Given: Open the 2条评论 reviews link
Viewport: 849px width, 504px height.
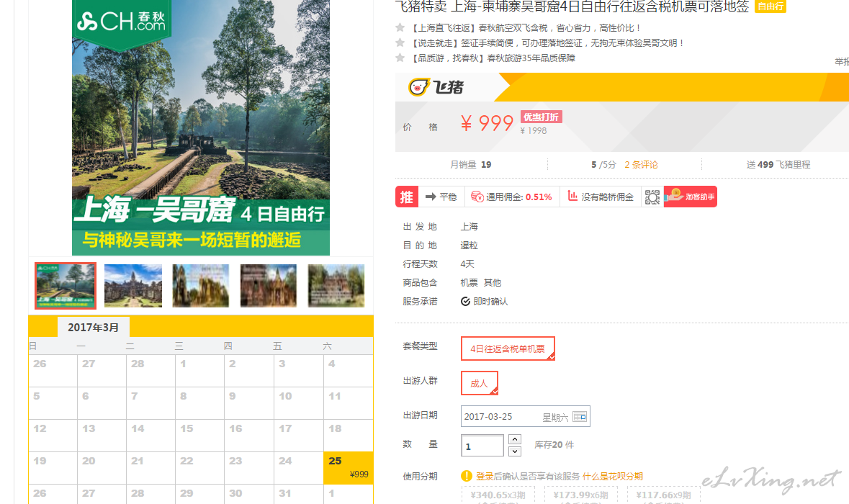Looking at the screenshot, I should pos(641,165).
